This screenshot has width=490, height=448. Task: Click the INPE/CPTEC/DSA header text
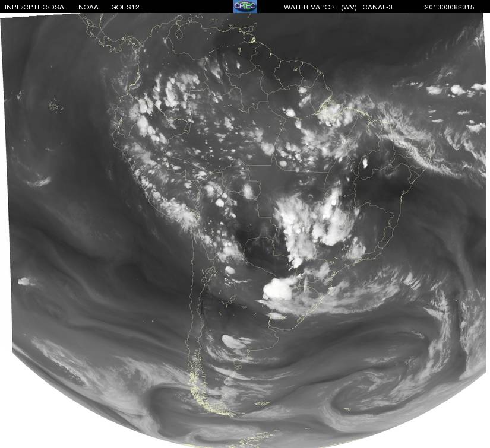pyautogui.click(x=34, y=7)
